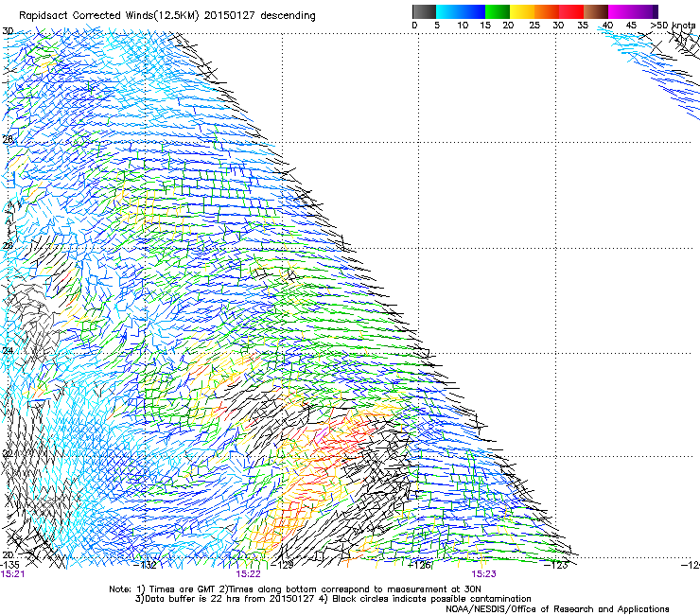
Task: Click the '10' label under the color bar
Action: (463, 26)
